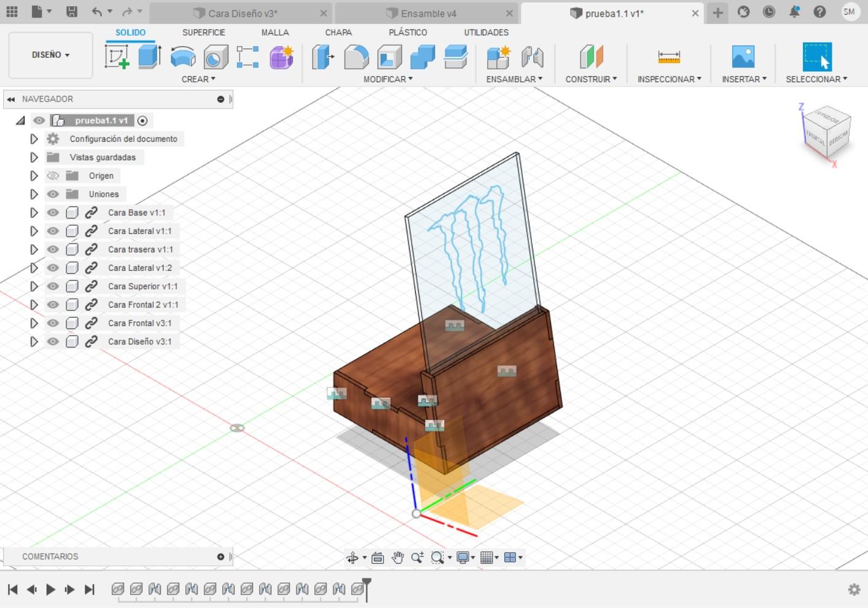Toggle visibility of Origen folder

(53, 176)
